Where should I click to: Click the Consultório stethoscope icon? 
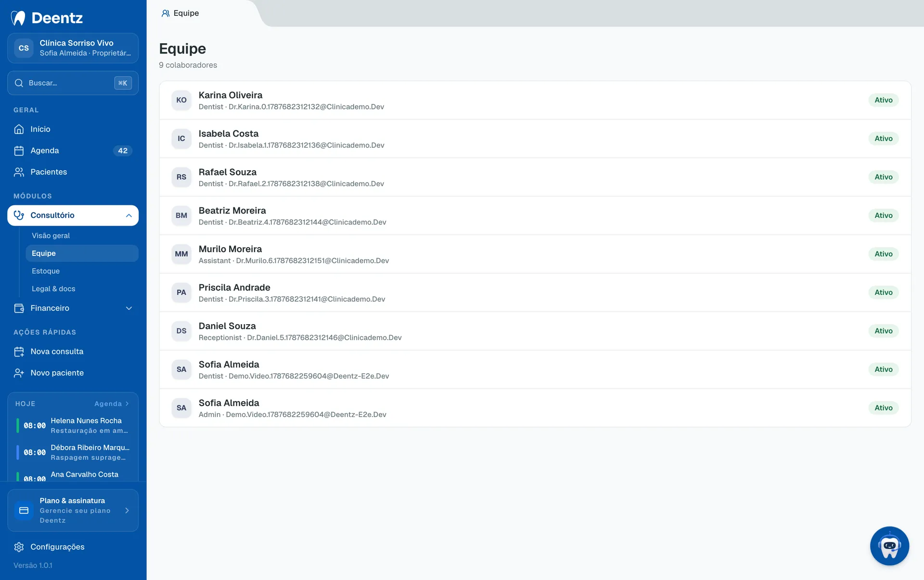[x=19, y=215]
